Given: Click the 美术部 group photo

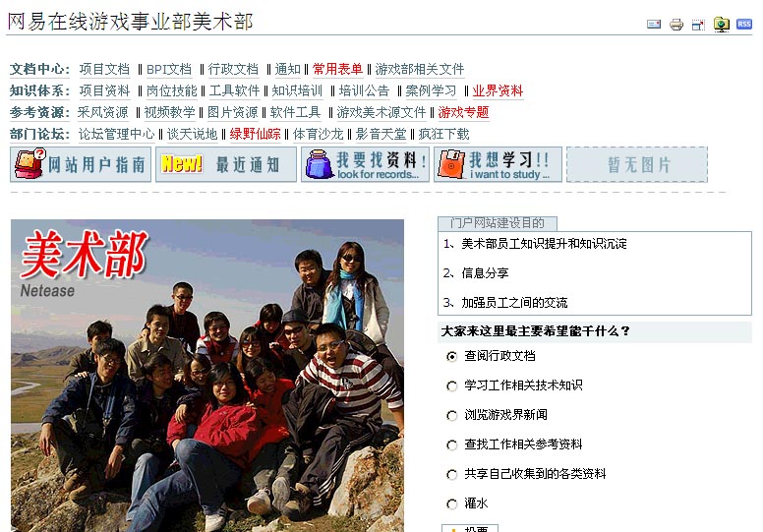Looking at the screenshot, I should pyautogui.click(x=207, y=376).
